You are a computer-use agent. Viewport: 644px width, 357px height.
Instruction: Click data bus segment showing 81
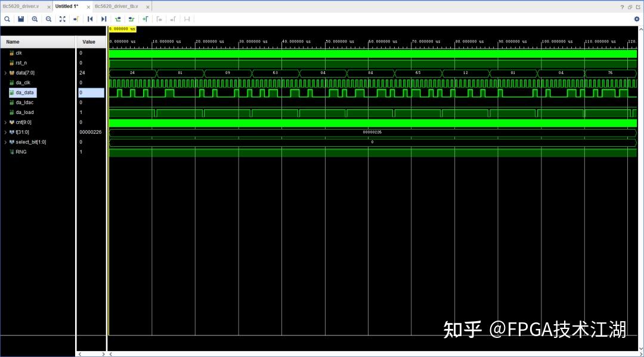pyautogui.click(x=180, y=73)
